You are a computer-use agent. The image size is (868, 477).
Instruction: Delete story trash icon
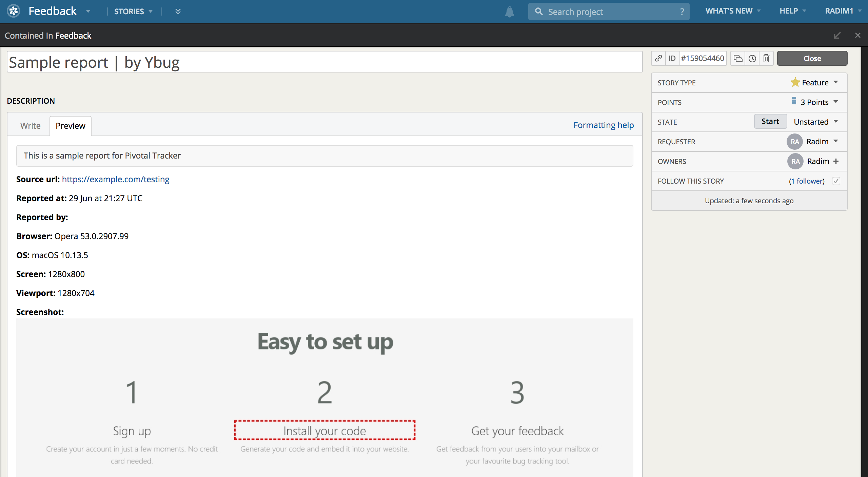(x=766, y=58)
